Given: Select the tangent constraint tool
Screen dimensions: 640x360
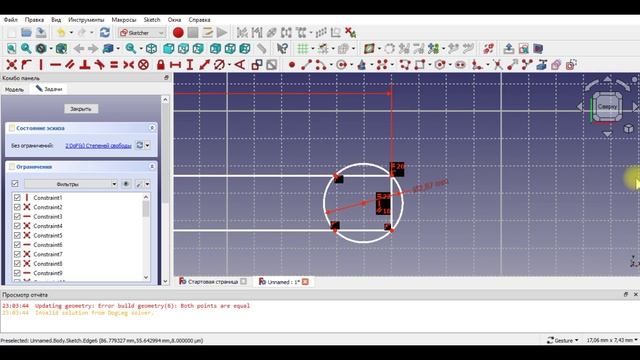Looking at the screenshot, I should point(99,64).
